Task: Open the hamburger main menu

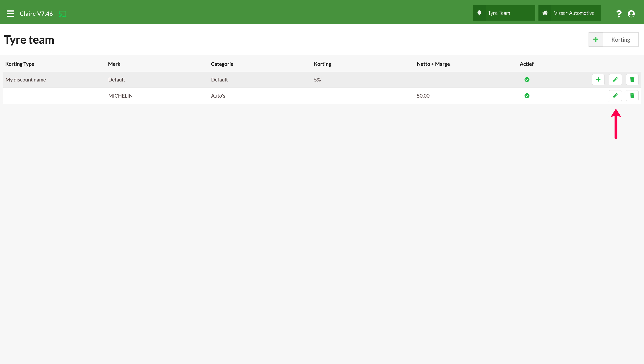Action: (x=11, y=13)
